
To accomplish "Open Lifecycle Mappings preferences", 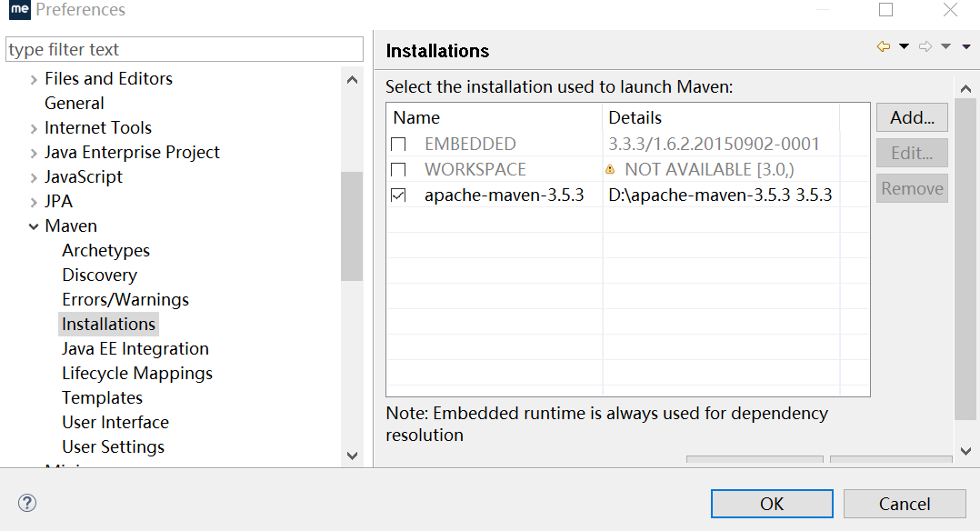I will click(x=137, y=374).
